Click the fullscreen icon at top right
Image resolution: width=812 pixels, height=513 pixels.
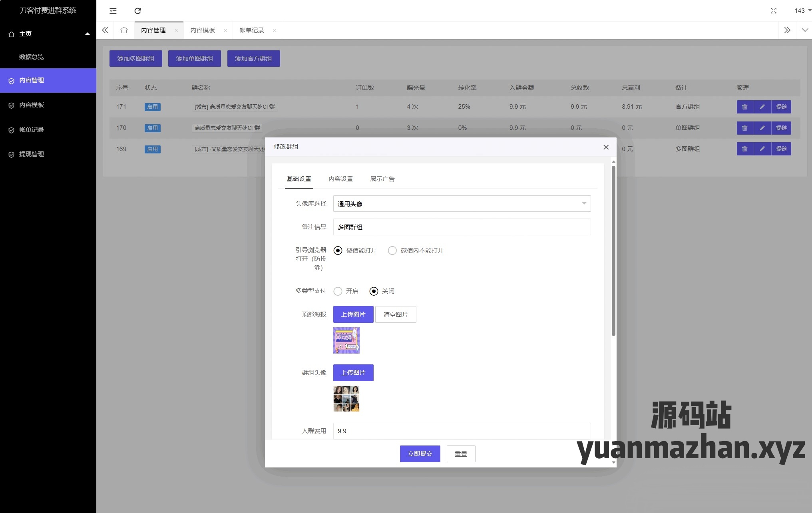point(773,11)
